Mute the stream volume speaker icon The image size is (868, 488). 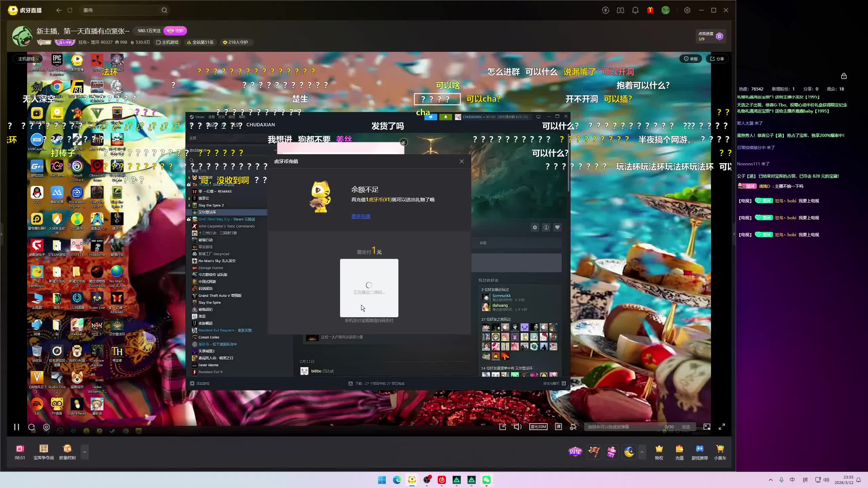pyautogui.click(x=517, y=427)
